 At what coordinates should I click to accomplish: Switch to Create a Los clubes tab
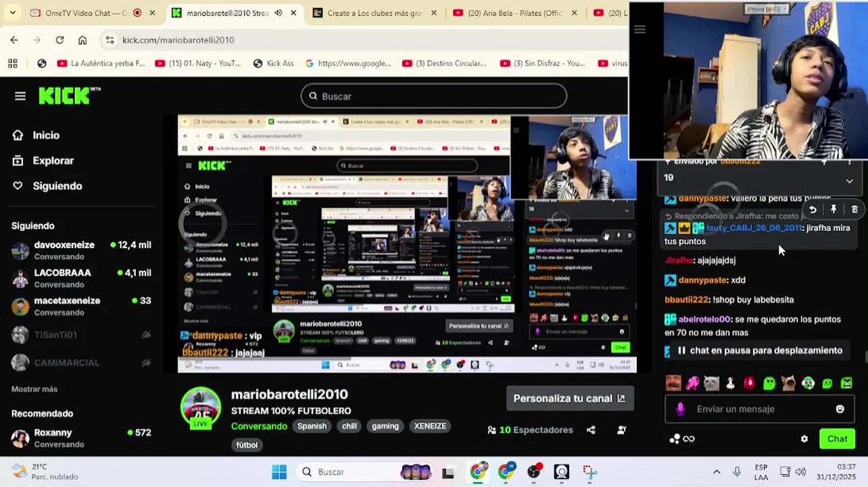(x=376, y=13)
